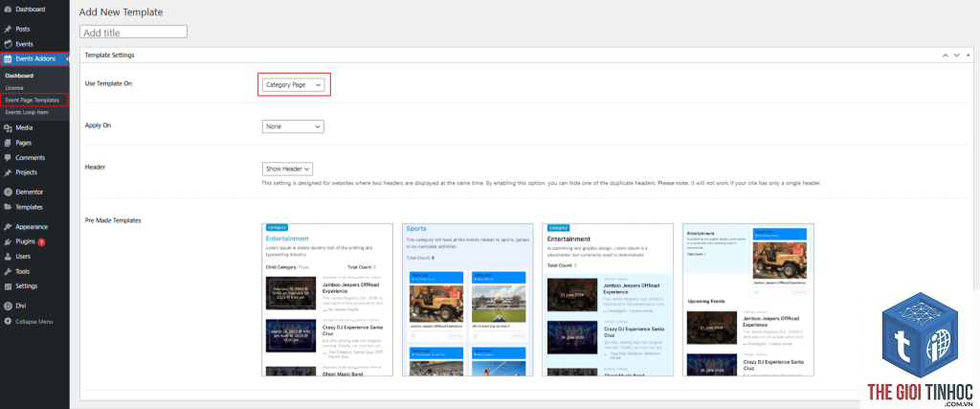Click the Header setting label
980x409 pixels.
95,168
